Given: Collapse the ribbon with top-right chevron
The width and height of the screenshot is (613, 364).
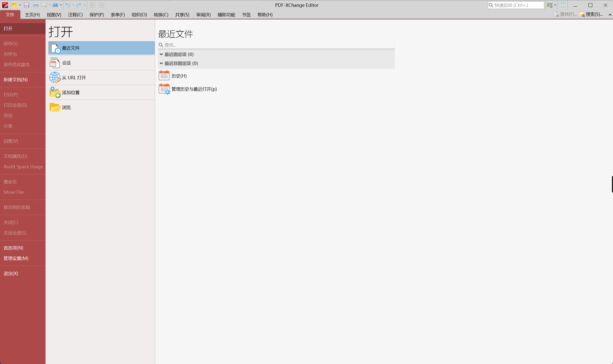Looking at the screenshot, I should 610,15.
